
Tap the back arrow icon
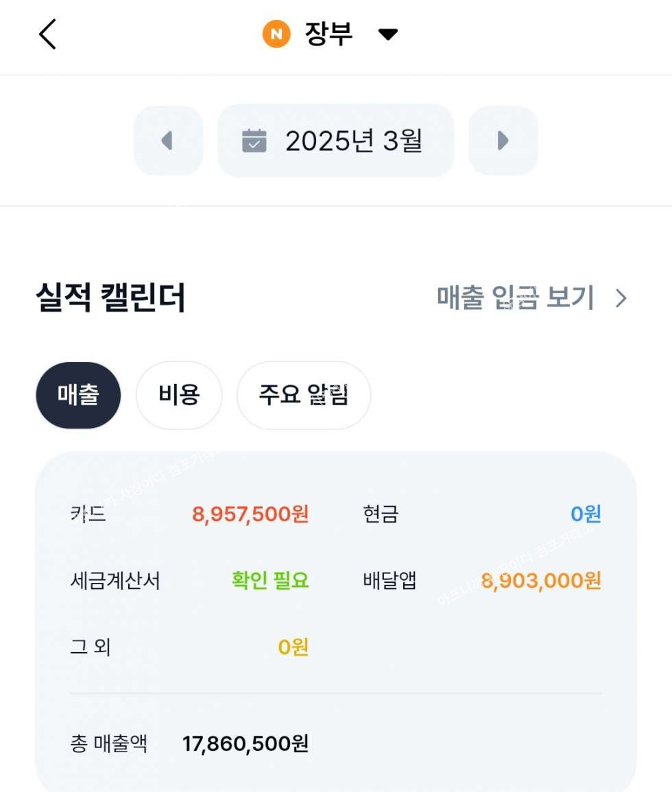pyautogui.click(x=47, y=34)
